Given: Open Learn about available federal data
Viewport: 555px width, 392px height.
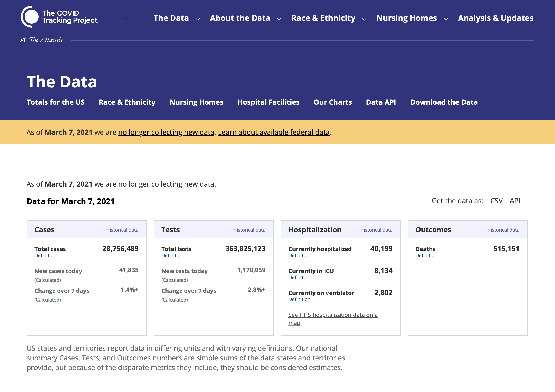Looking at the screenshot, I should (x=274, y=132).
